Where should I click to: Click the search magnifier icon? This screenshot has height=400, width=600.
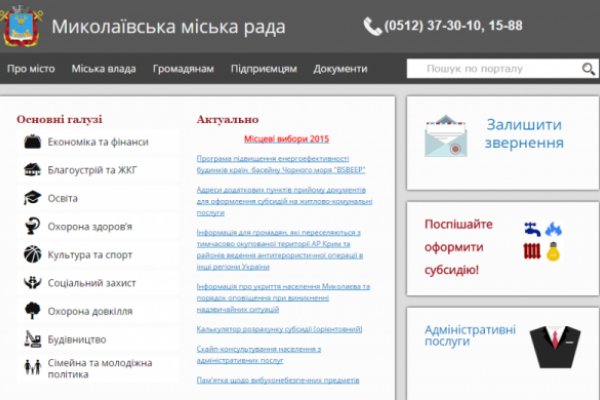pyautogui.click(x=588, y=69)
